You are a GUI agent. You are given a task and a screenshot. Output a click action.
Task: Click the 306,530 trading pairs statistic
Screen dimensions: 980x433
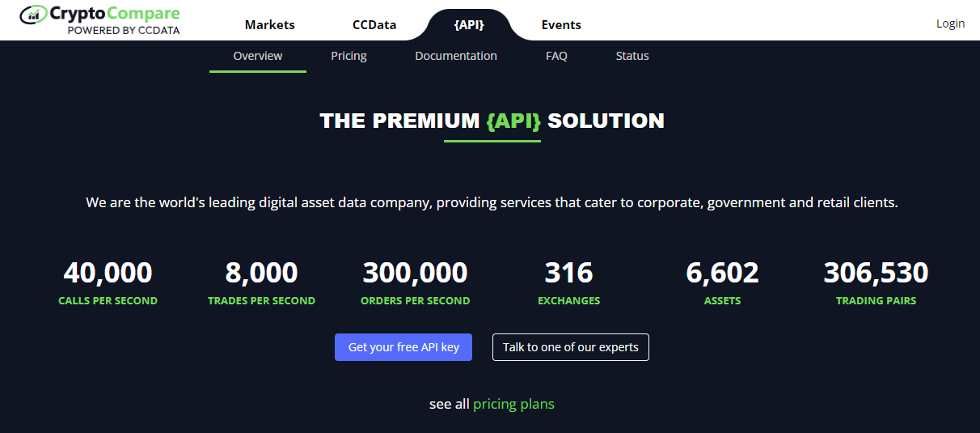(876, 282)
